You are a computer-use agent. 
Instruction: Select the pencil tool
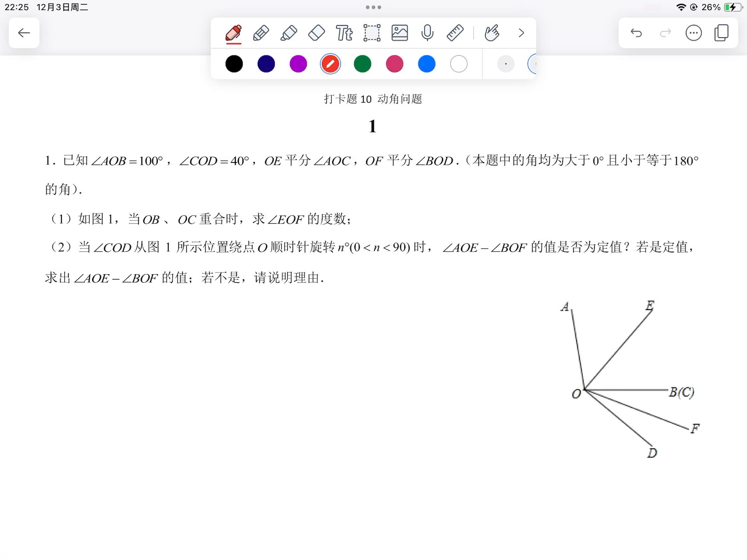(x=261, y=33)
